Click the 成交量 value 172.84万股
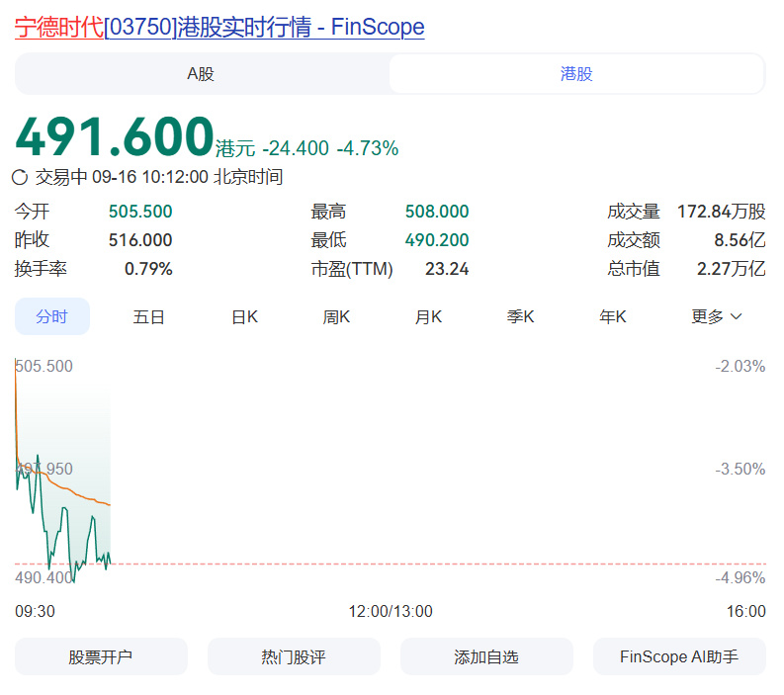 point(721,212)
